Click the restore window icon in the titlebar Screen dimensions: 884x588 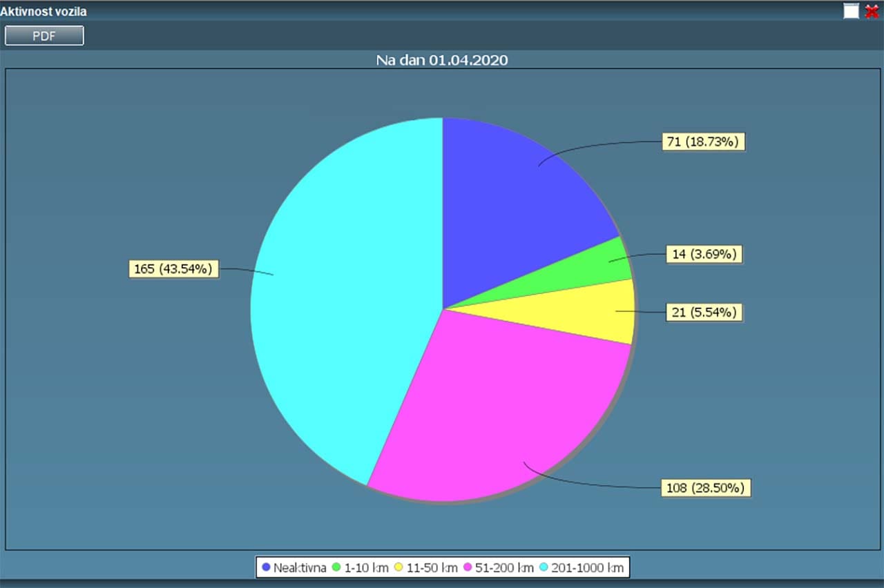pyautogui.click(x=852, y=10)
